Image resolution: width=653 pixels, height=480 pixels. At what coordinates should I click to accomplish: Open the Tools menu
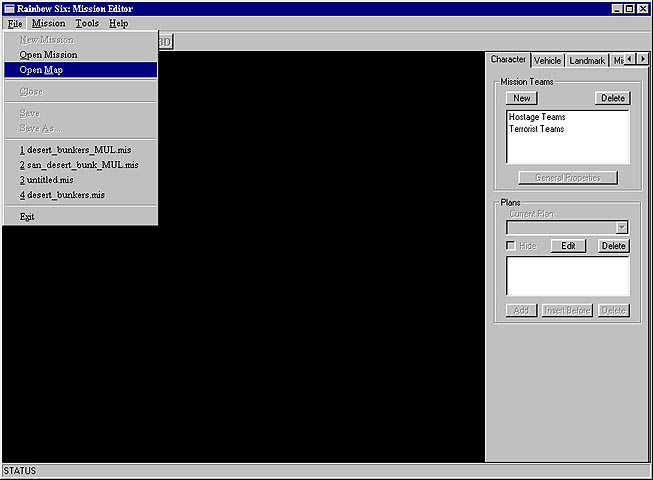[87, 23]
